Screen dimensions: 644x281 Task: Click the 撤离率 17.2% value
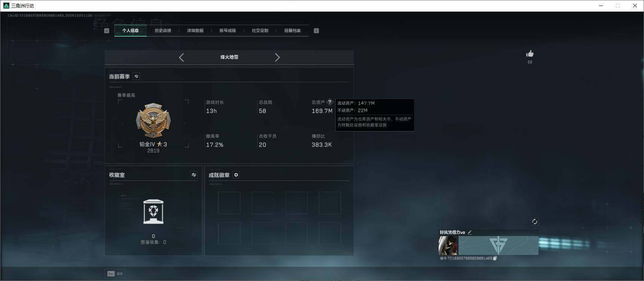pos(215,145)
